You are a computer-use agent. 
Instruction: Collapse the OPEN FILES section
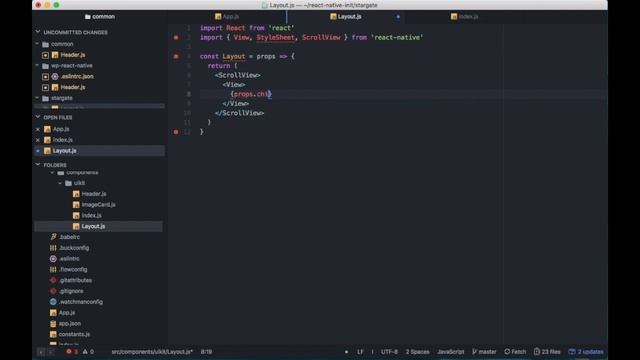click(x=38, y=117)
